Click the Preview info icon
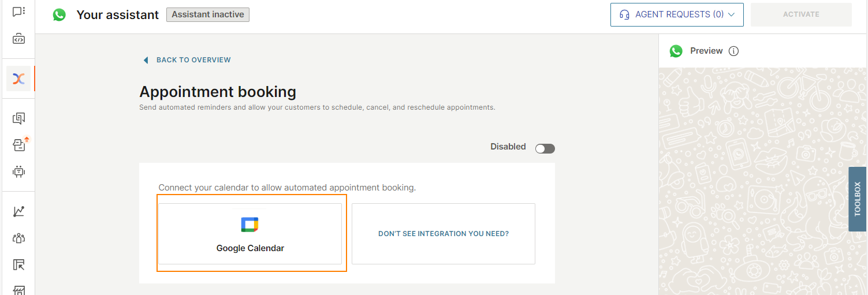Screen dimensions: 868x295 [x=733, y=51]
